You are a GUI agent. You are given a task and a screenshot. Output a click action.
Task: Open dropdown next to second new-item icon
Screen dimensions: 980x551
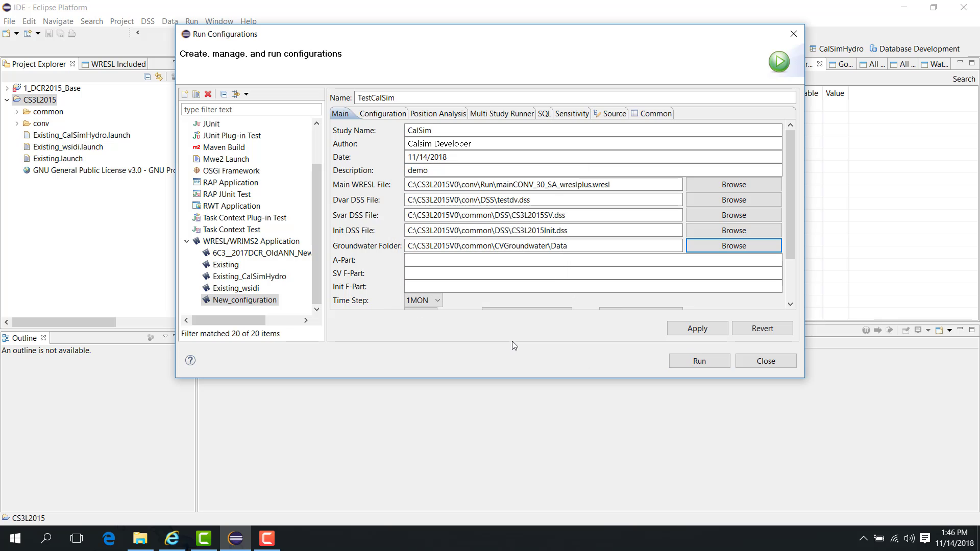(x=38, y=33)
